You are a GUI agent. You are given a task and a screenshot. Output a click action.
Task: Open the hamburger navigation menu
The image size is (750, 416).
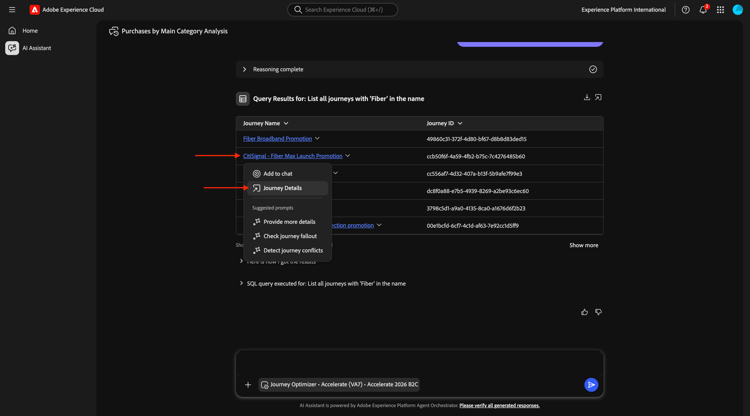[x=12, y=10]
